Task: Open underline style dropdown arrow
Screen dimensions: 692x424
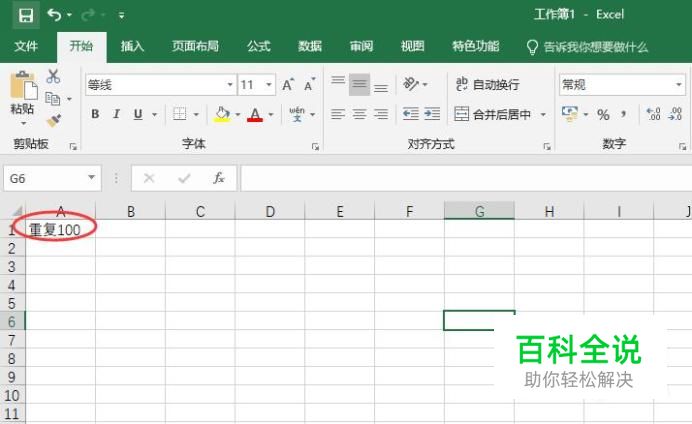Action: pos(154,115)
